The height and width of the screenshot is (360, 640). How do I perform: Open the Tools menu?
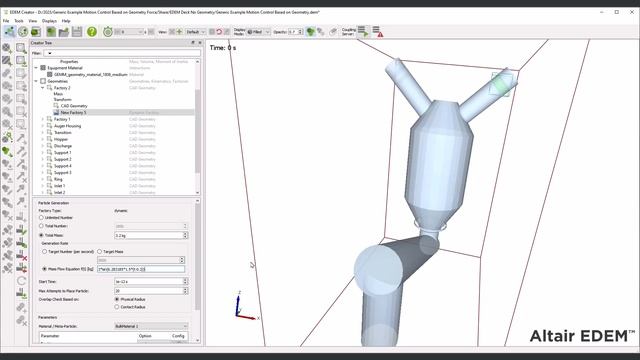click(19, 21)
